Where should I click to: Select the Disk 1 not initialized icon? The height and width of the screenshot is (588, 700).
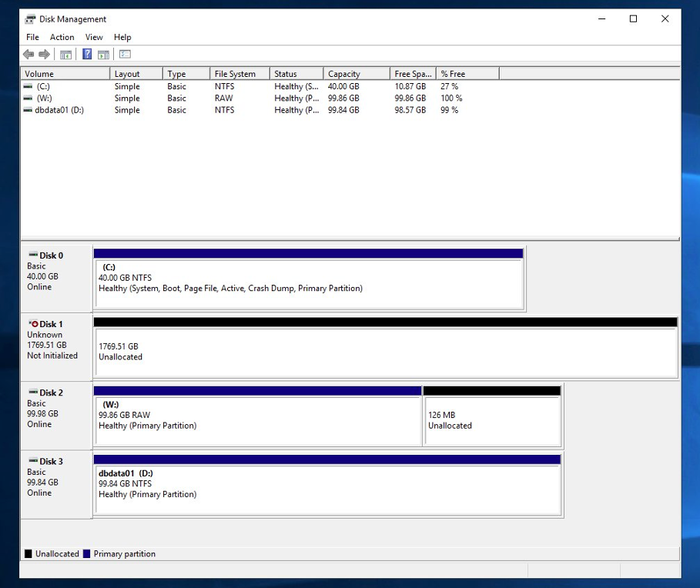(x=33, y=324)
